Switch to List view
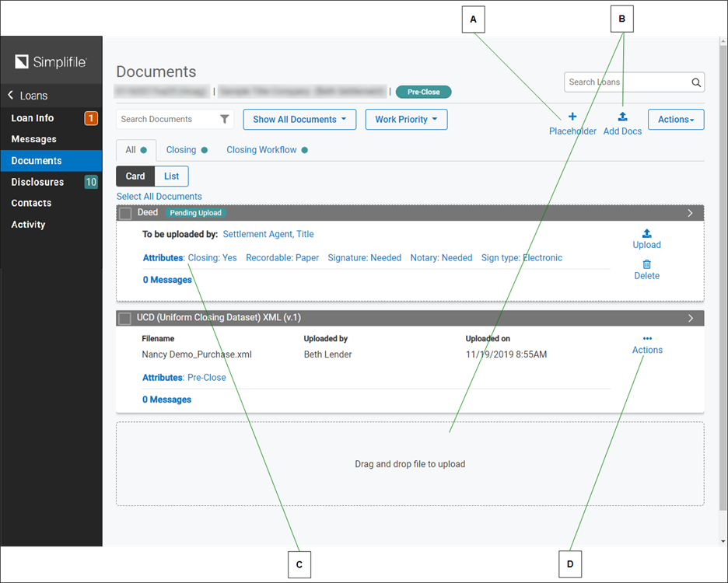The height and width of the screenshot is (583, 728). tap(171, 176)
